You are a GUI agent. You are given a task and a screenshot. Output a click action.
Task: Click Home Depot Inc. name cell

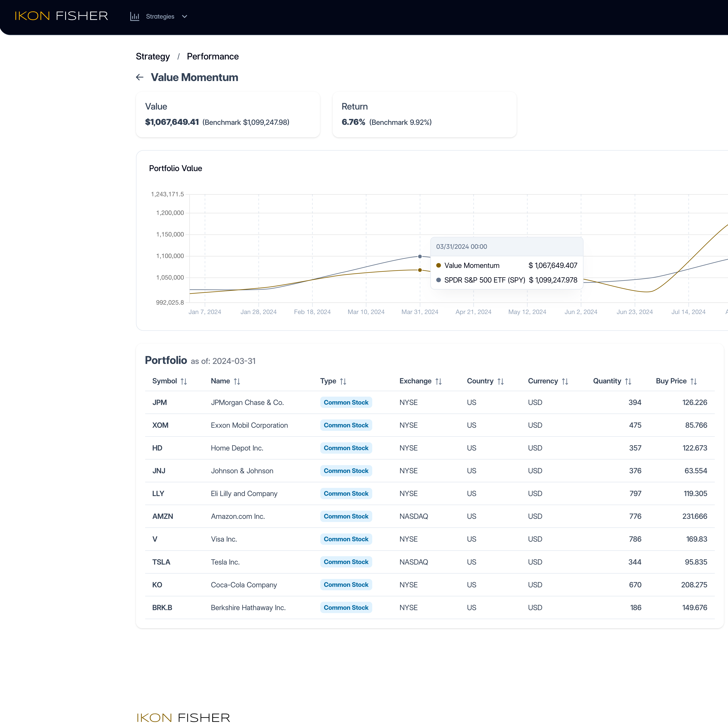237,448
